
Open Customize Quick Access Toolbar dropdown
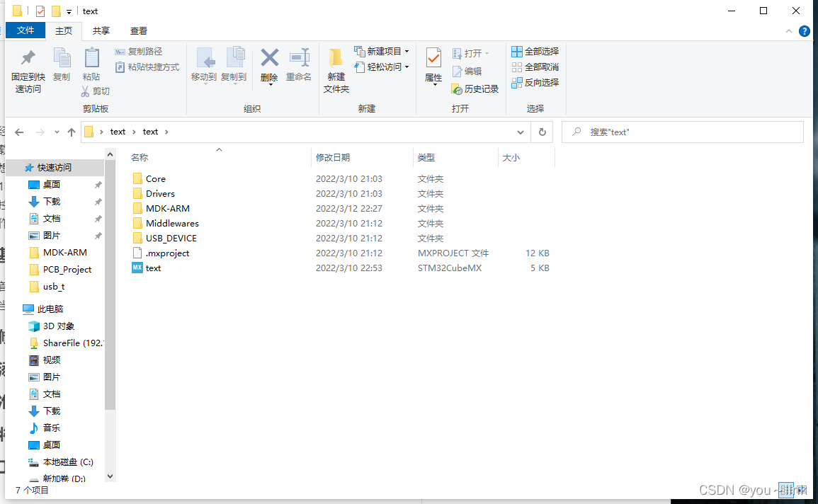(69, 11)
